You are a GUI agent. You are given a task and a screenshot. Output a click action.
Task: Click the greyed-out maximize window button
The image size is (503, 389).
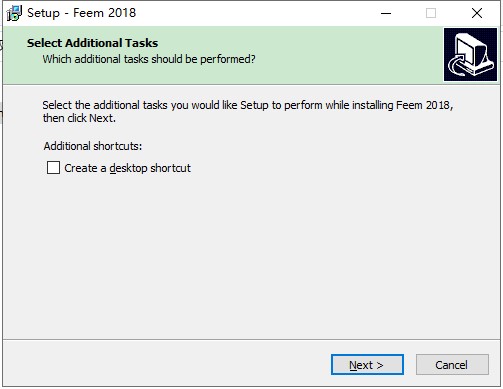(431, 13)
